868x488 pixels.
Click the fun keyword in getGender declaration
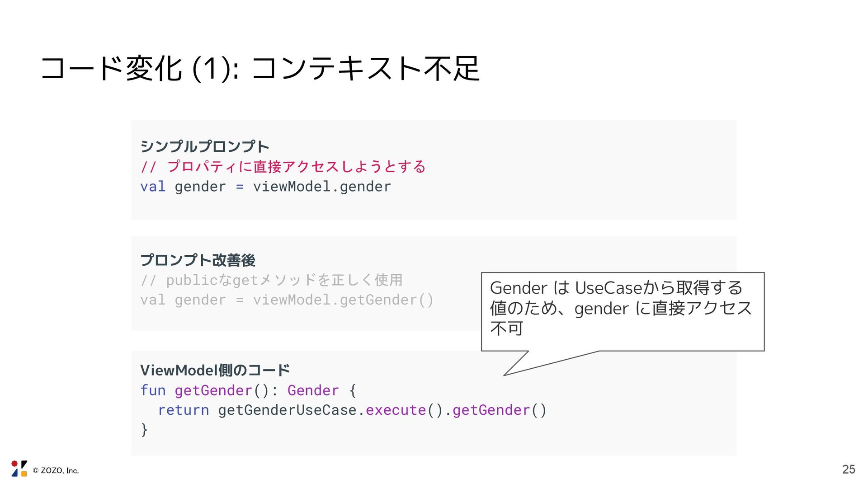(153, 390)
